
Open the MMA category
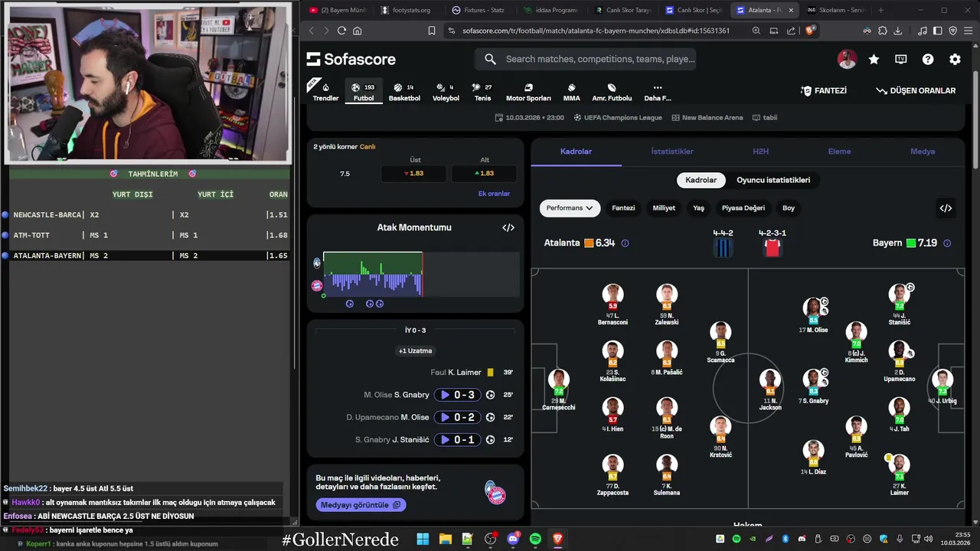pos(571,92)
